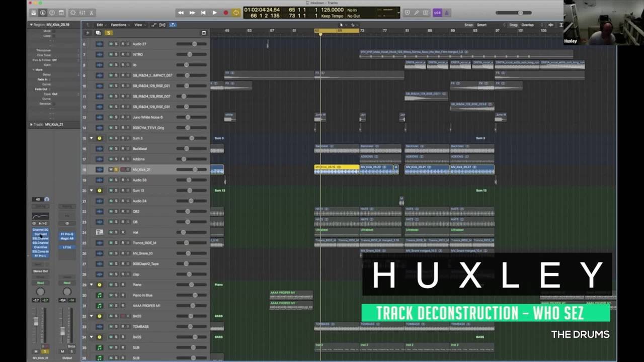This screenshot has width=644, height=362.
Task: Show the Smart Controls pane
Action: (x=73, y=13)
